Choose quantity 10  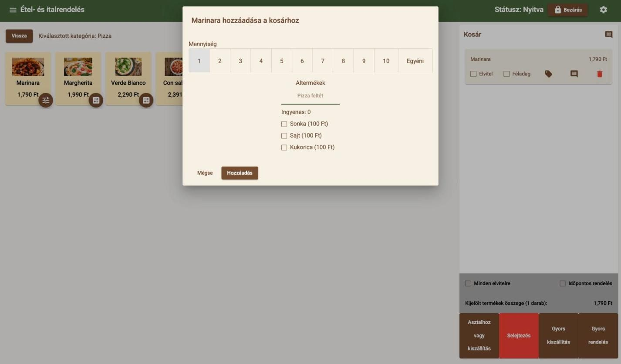tap(386, 61)
